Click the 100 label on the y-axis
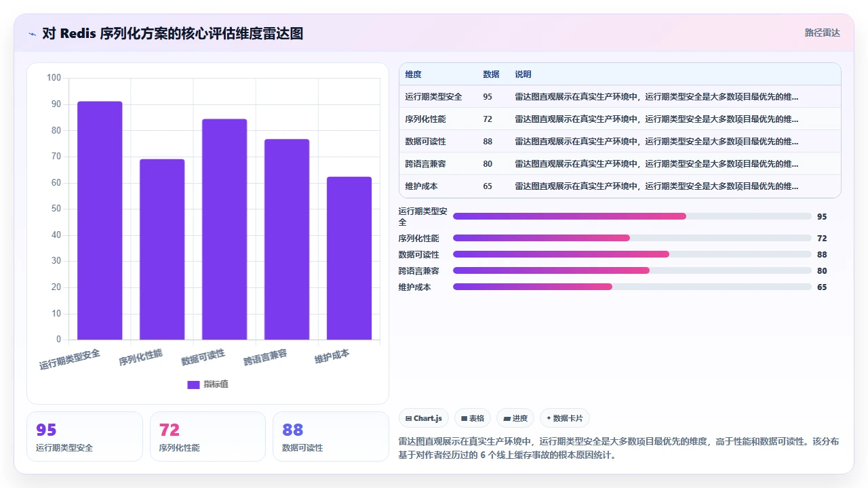Image resolution: width=868 pixels, height=488 pixels. click(x=54, y=78)
